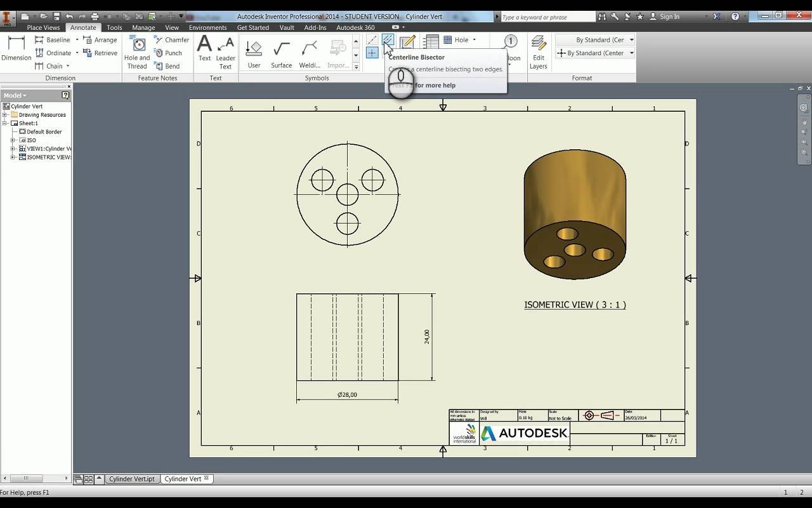Switch to the Cylinder Vert.ipt document tab
Screen dimensions: 812x508
(132, 479)
